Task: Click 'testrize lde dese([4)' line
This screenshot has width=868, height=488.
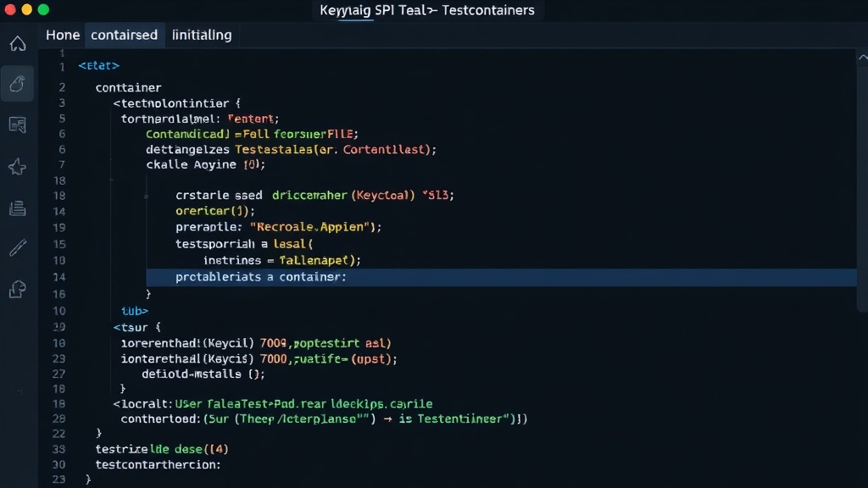Action: tap(162, 449)
